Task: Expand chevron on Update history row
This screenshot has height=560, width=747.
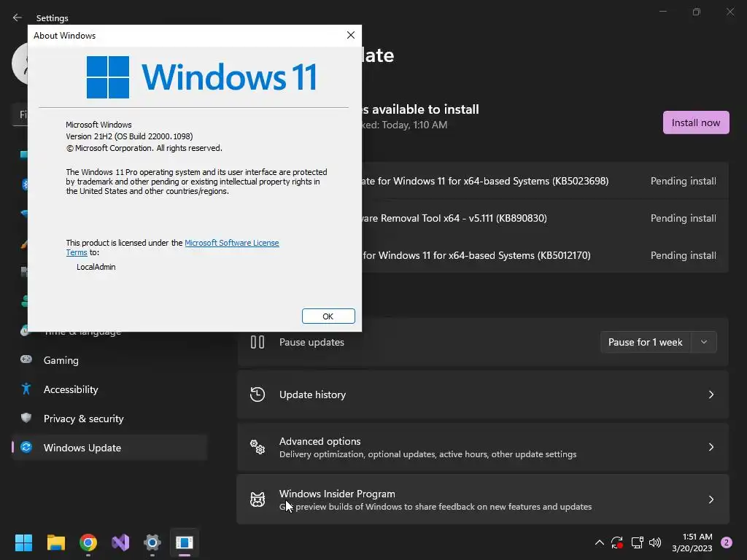Action: (711, 394)
